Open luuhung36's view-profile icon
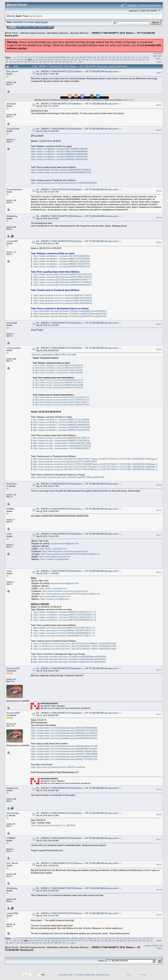This screenshot has height=980, width=168. tap(8, 343)
